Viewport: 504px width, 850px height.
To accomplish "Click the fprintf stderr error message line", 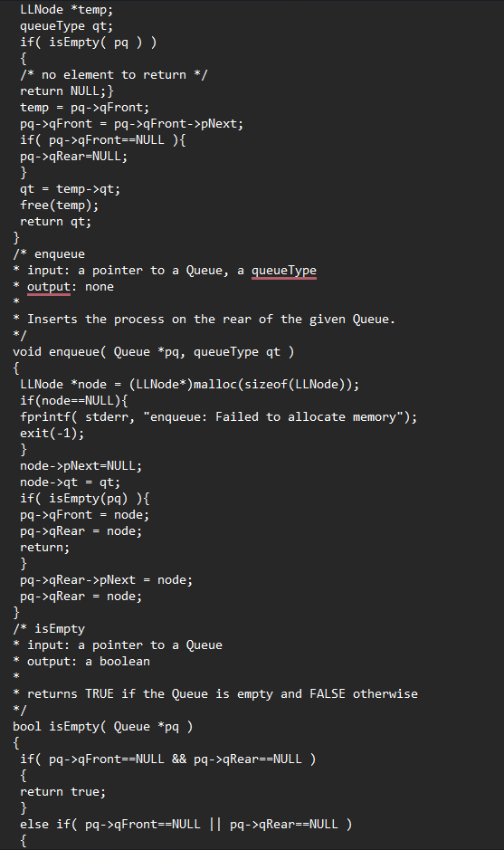I will [x=218, y=417].
